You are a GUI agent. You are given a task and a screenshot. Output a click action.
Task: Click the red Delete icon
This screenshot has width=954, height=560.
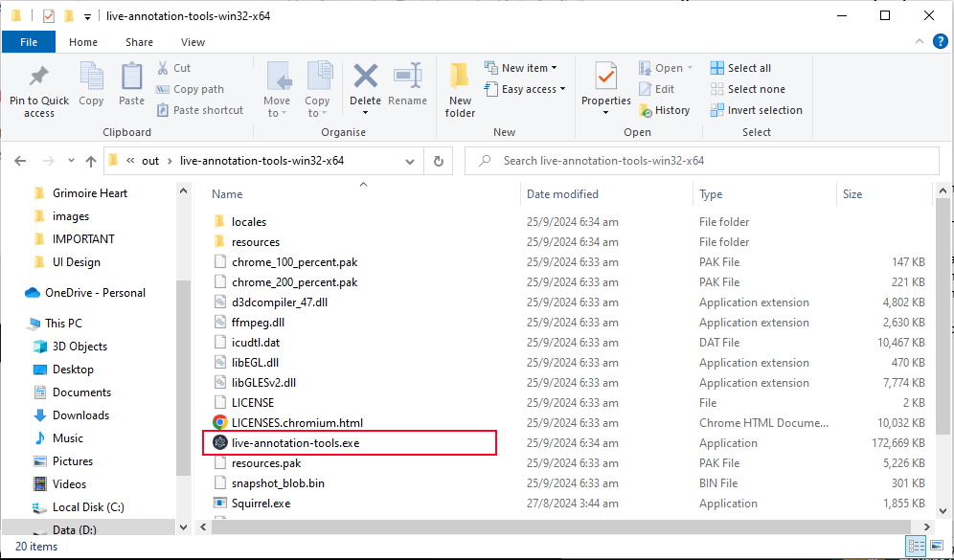[366, 78]
